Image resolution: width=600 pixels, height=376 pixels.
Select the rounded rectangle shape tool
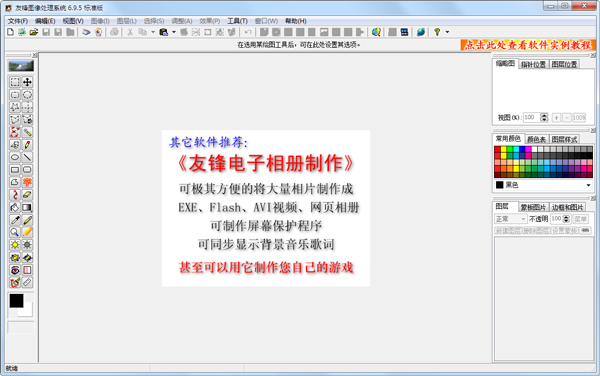coord(27,170)
